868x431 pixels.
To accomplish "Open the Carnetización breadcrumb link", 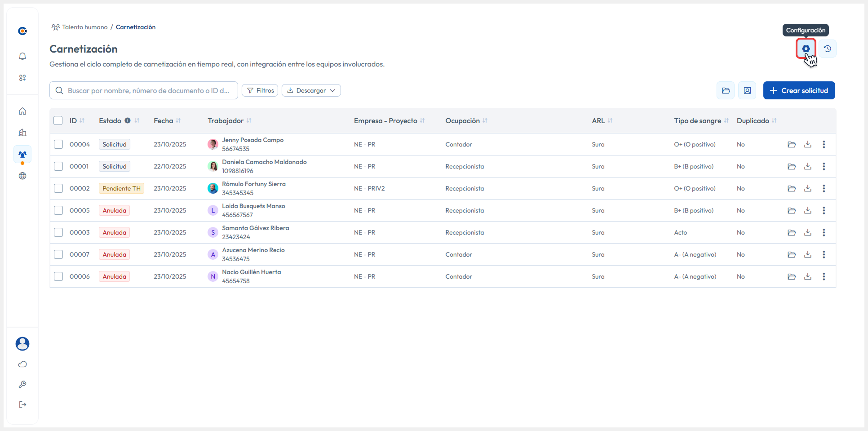I will (135, 27).
